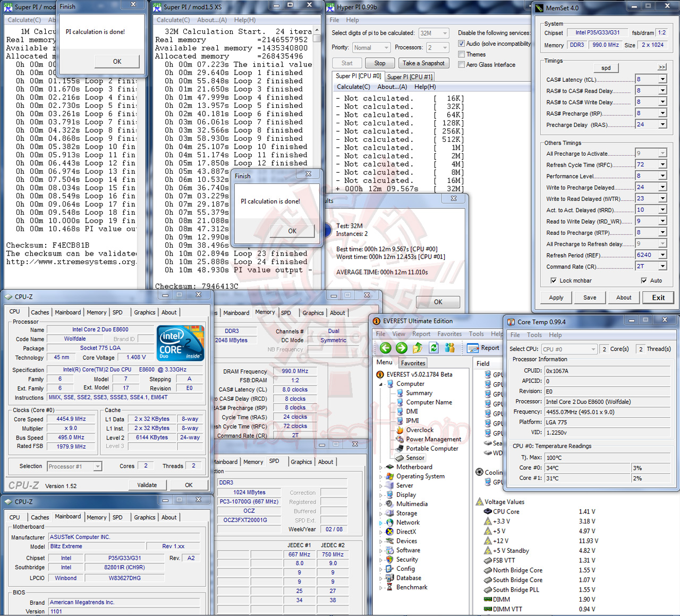Click the scroll up arrow in 32M Super PI window
Viewport: 680px width, 616px height.
[x=317, y=31]
